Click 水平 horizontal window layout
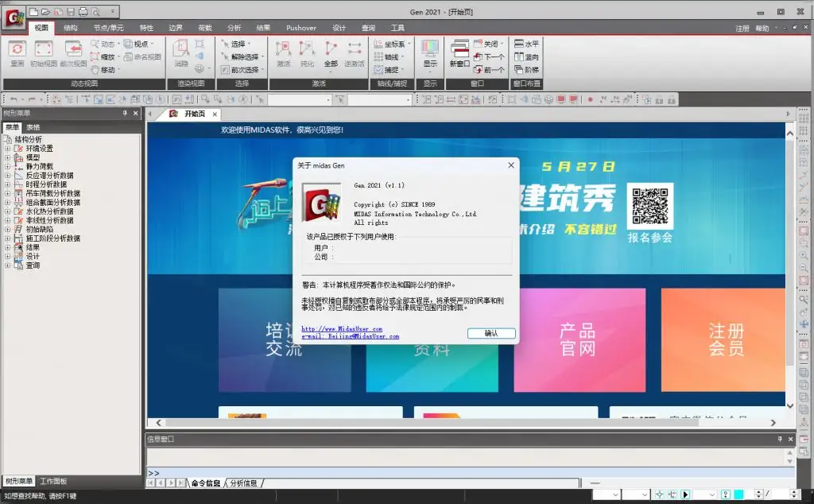 (527, 44)
